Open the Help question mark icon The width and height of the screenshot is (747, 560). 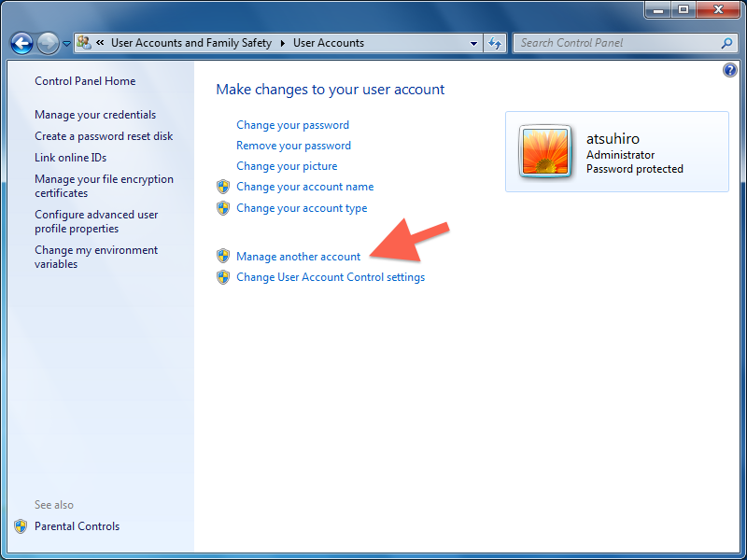[x=730, y=71]
